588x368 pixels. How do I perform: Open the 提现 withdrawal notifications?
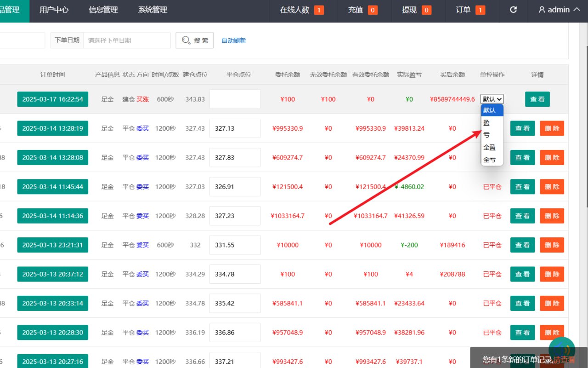pos(416,10)
